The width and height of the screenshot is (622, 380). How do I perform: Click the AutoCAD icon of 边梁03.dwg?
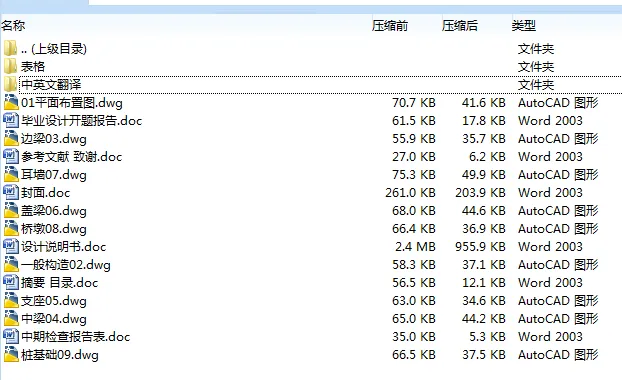tap(11, 138)
